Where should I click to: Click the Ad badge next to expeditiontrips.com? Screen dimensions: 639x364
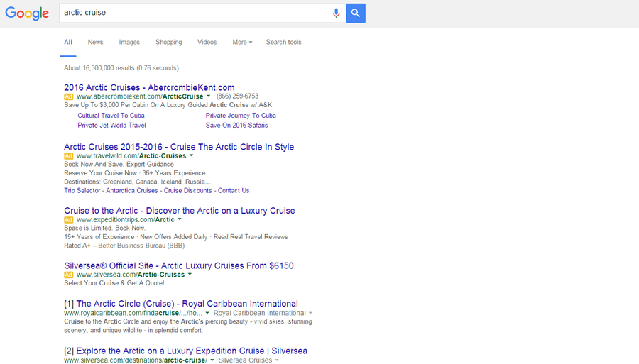click(68, 220)
